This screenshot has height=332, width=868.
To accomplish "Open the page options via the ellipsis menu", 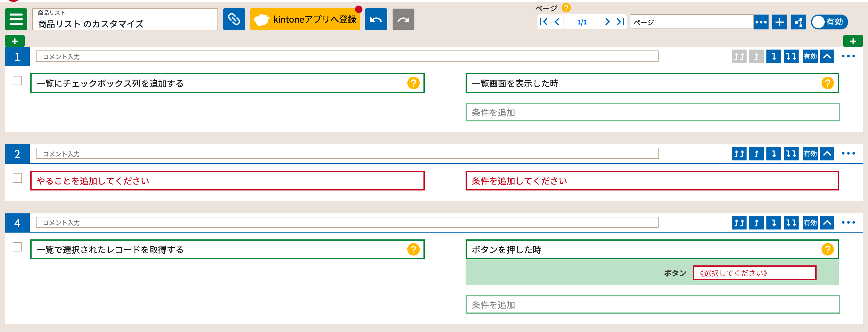I will (761, 22).
